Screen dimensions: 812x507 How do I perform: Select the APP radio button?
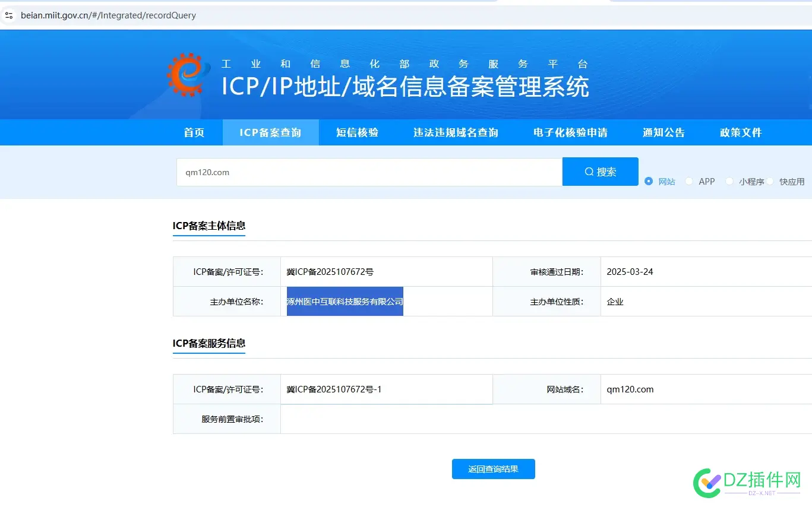[689, 182]
